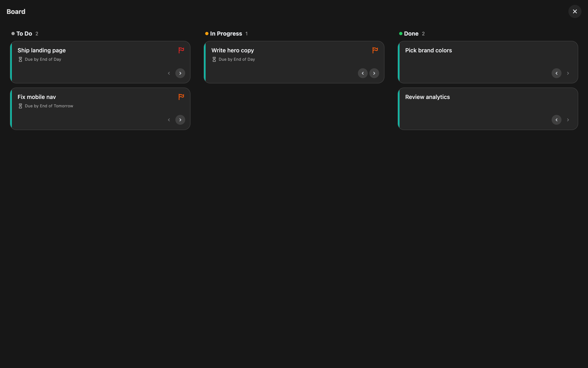Click the hourglass icon on Fix mobile nav

pos(20,106)
